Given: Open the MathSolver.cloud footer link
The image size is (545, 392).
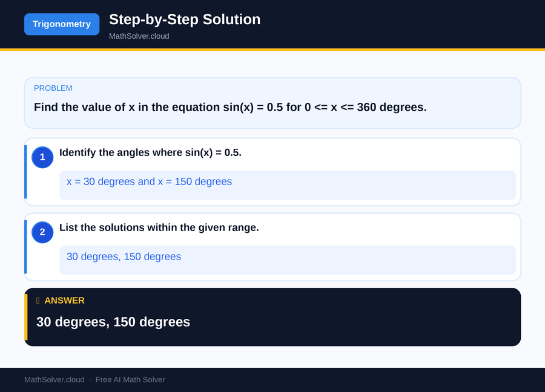Looking at the screenshot, I should 54,379.
